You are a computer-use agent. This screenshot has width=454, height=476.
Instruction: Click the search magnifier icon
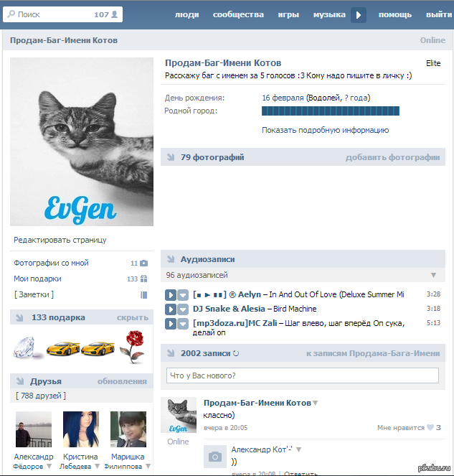(11, 14)
